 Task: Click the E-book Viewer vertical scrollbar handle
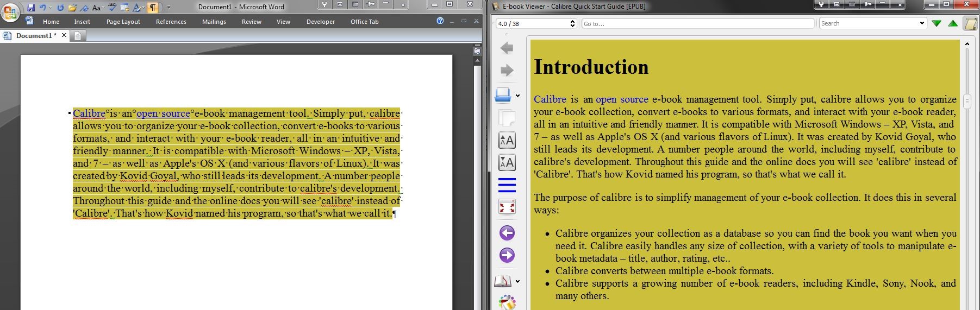coord(967,102)
